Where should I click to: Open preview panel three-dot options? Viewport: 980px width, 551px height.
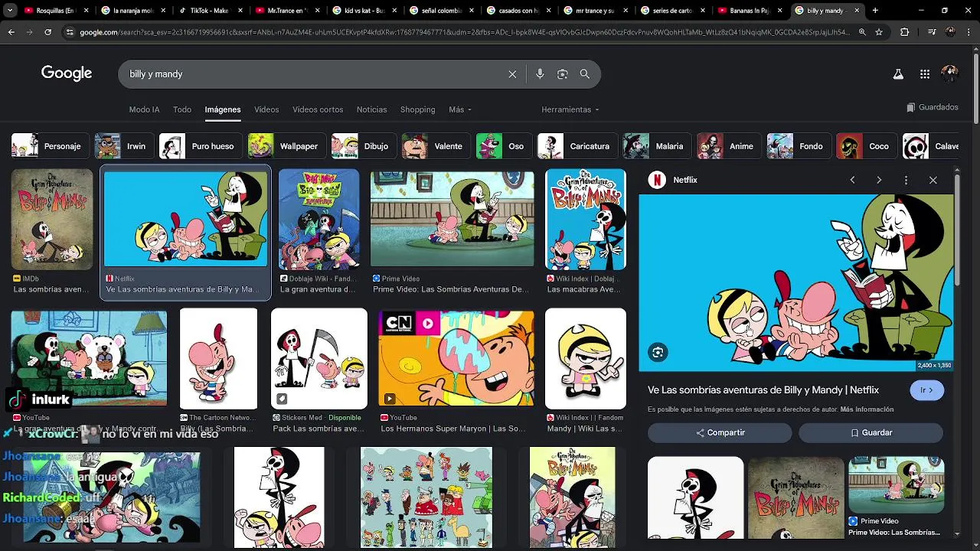[906, 180]
